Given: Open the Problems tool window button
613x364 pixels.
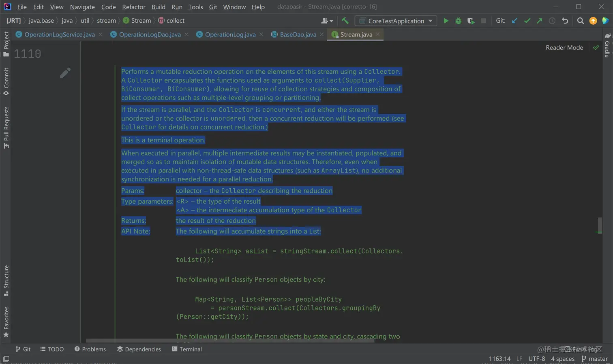Looking at the screenshot, I should point(90,349).
